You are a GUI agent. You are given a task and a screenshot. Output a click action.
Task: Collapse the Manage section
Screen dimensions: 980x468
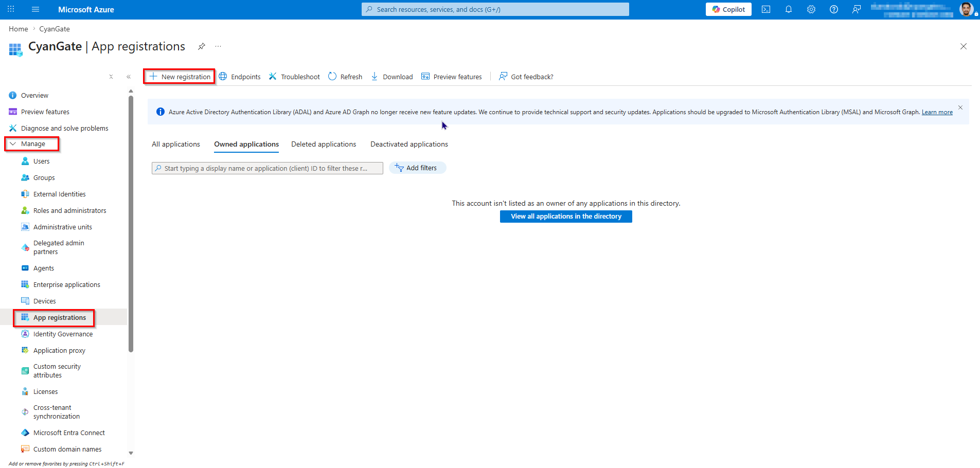point(32,144)
